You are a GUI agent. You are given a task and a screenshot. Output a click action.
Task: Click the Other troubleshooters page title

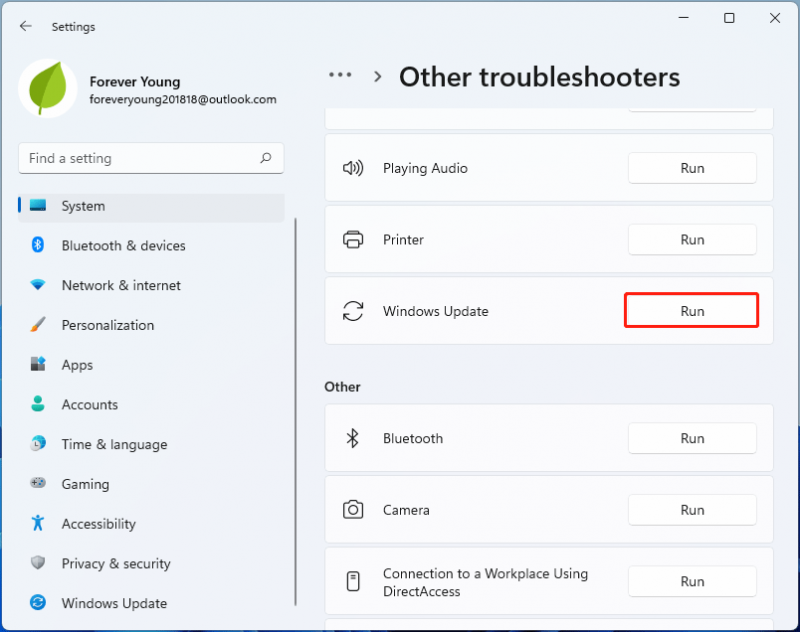click(539, 77)
